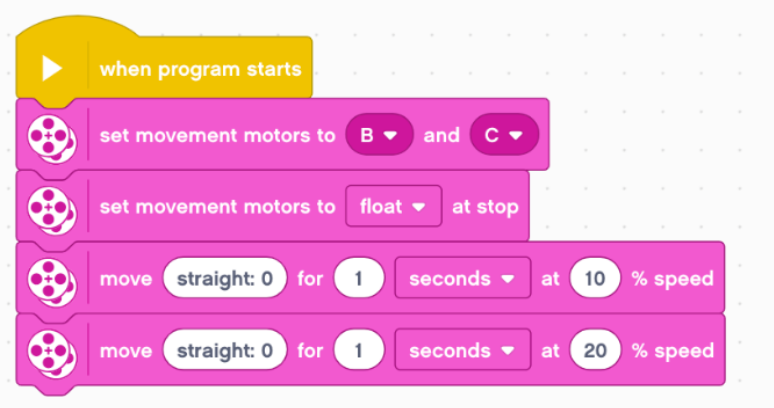Open seconds unit dropdown in 20% block

click(463, 350)
